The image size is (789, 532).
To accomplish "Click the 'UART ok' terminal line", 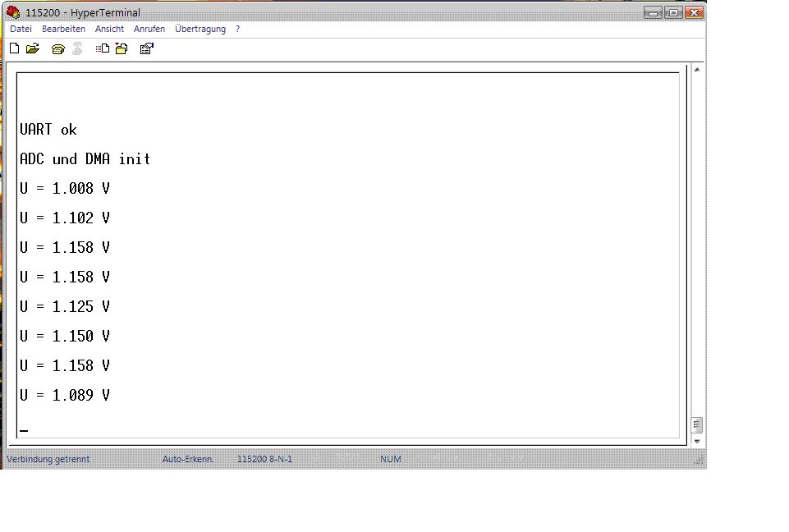I will click(48, 130).
